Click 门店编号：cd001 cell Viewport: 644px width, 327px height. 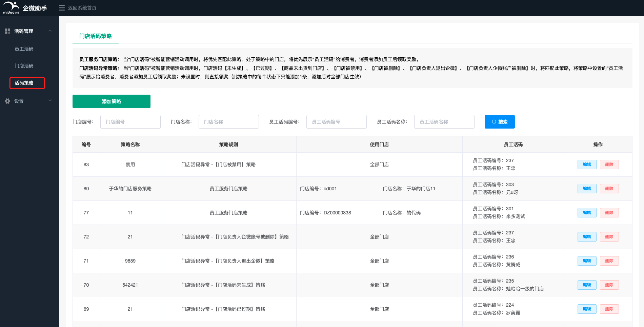tap(319, 189)
